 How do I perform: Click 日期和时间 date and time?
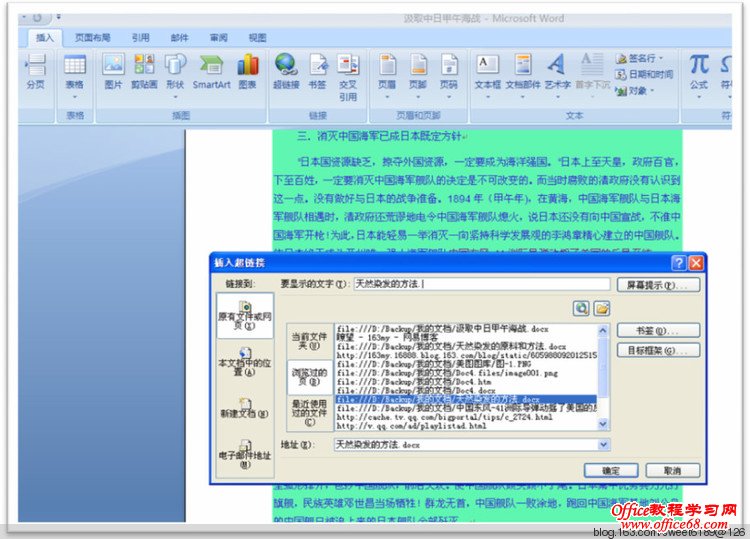(x=644, y=74)
